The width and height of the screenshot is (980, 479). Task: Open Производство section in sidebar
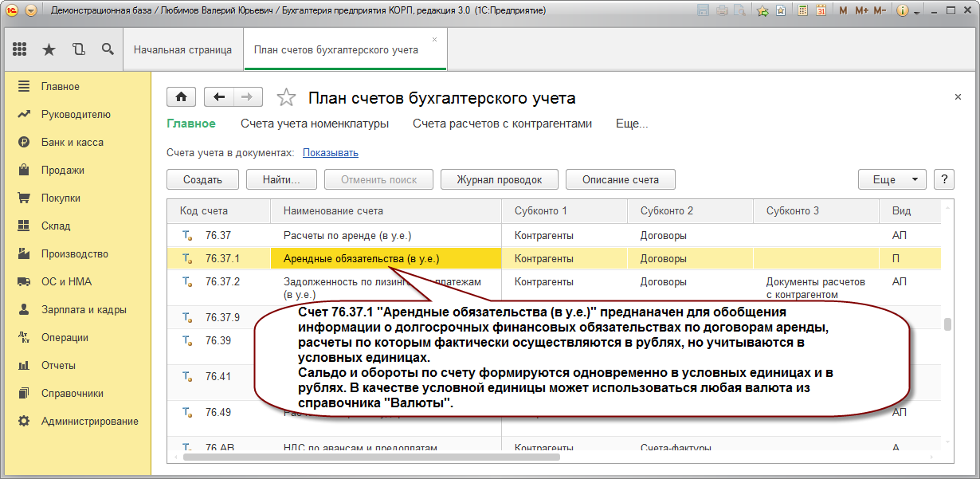(x=76, y=253)
